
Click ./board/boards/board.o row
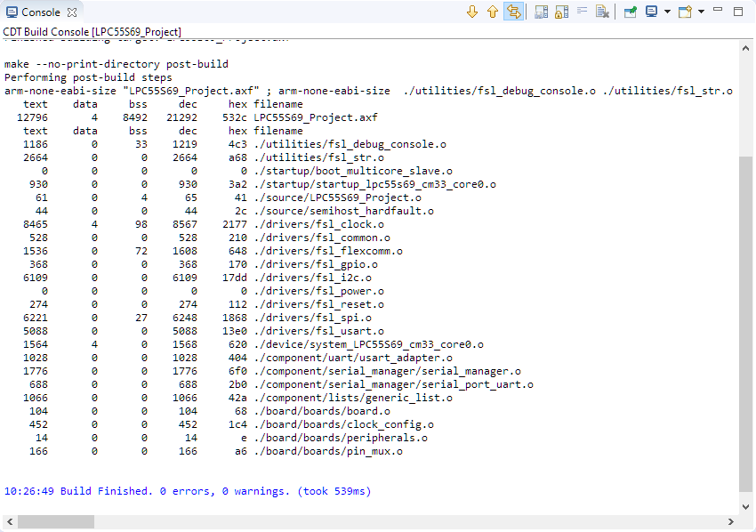(322, 411)
